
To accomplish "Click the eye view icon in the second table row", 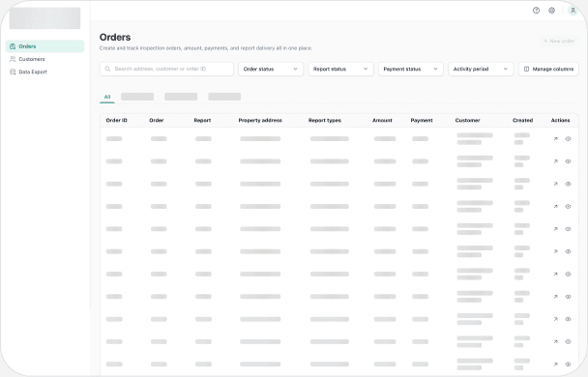I will pyautogui.click(x=568, y=161).
